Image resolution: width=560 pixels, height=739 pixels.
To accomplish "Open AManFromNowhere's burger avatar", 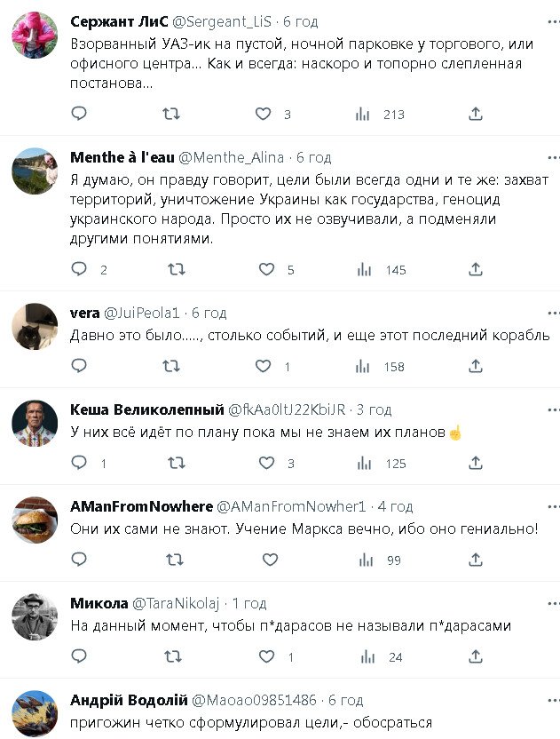I will [x=35, y=521].
